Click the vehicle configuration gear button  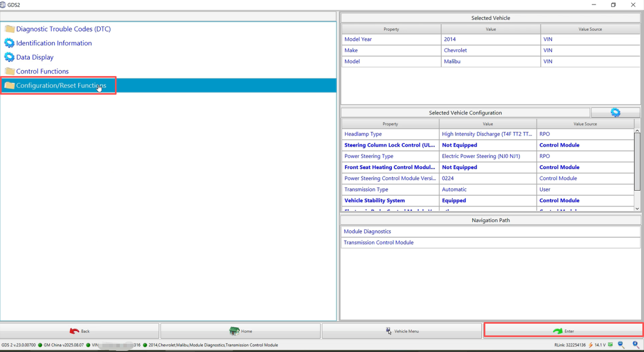click(x=615, y=112)
